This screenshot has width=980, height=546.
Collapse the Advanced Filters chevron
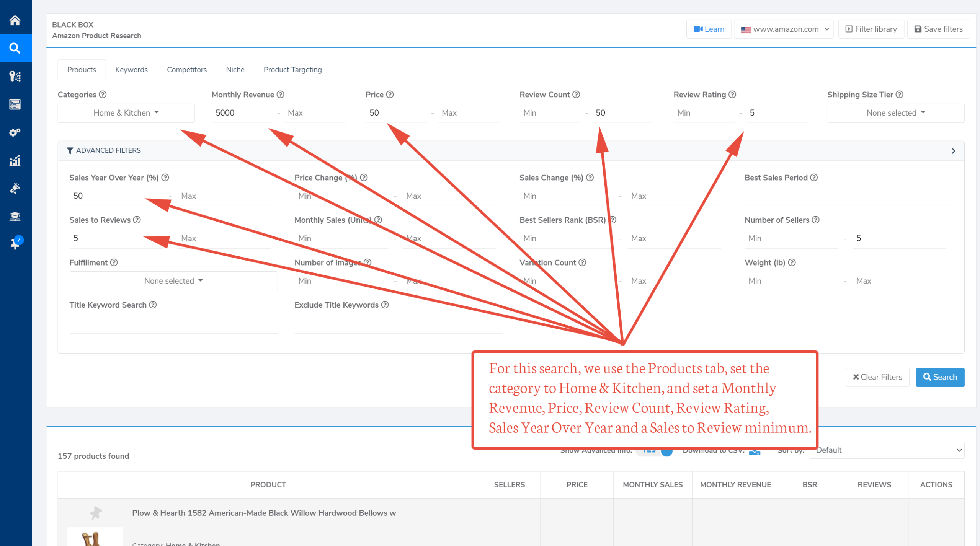coord(953,151)
